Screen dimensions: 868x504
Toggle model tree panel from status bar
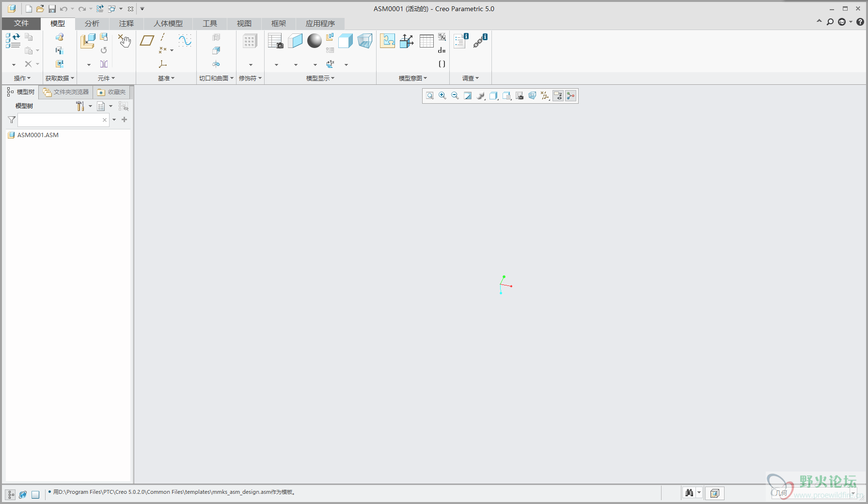[10, 495]
